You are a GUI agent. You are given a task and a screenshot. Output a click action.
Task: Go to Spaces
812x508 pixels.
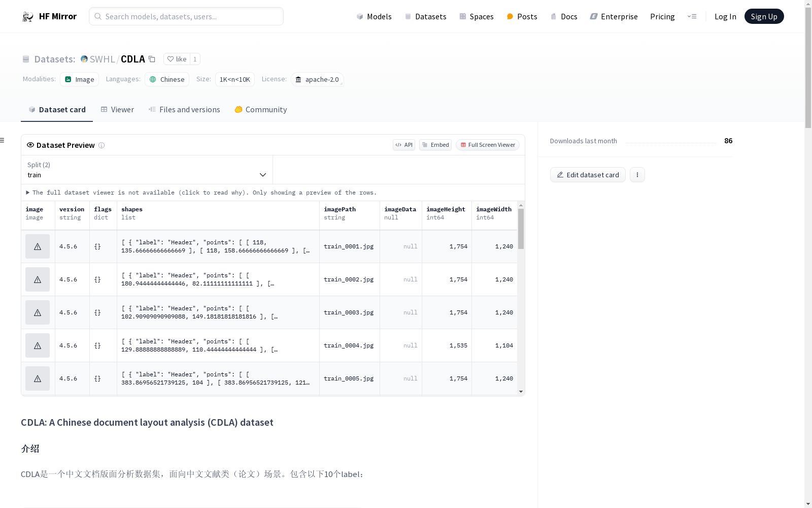click(x=477, y=16)
